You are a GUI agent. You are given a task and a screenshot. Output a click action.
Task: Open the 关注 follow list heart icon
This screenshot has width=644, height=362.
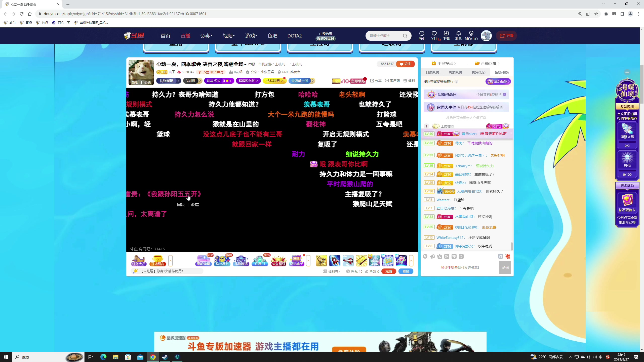434,35
